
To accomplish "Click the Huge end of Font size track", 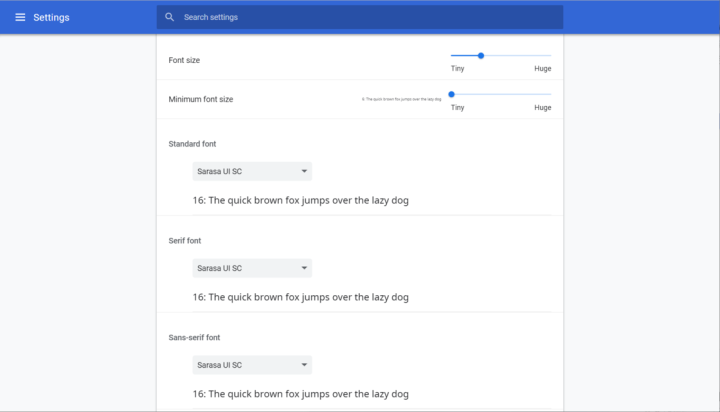I will pyautogui.click(x=550, y=56).
